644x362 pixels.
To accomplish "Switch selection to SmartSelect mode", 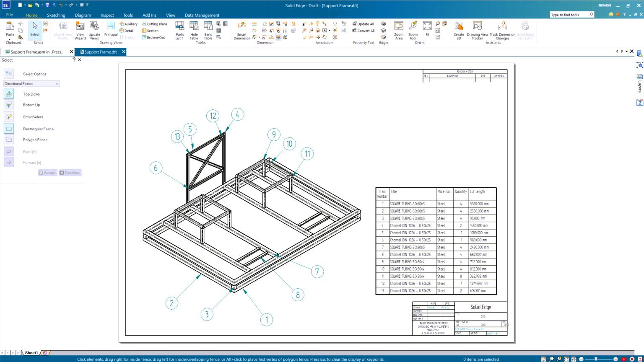I will [x=9, y=116].
